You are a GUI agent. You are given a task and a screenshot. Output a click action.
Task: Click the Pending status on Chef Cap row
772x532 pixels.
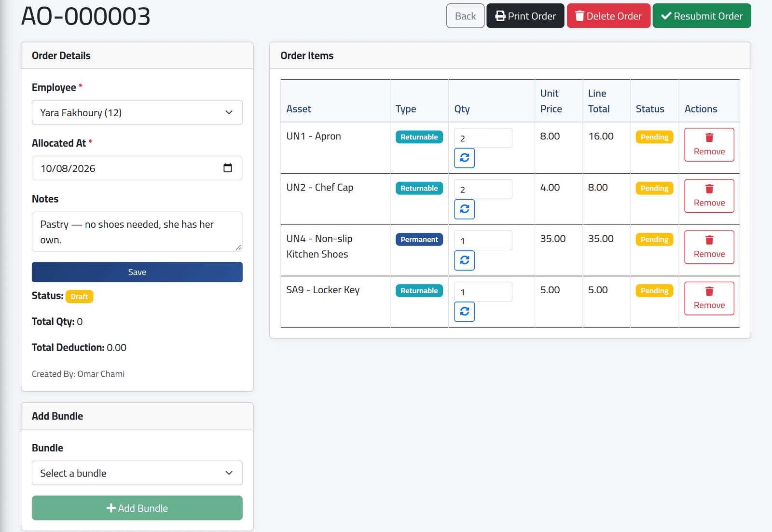tap(654, 188)
